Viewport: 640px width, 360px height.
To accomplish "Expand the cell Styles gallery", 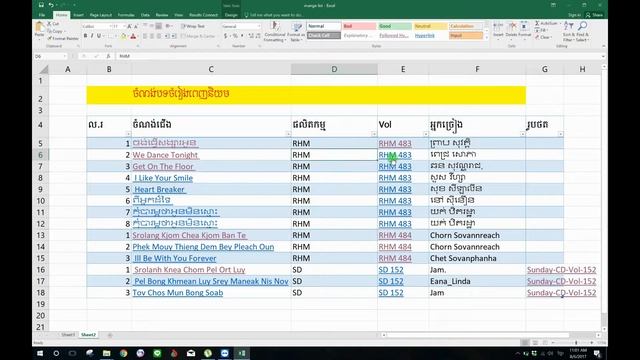I will pos(487,37).
